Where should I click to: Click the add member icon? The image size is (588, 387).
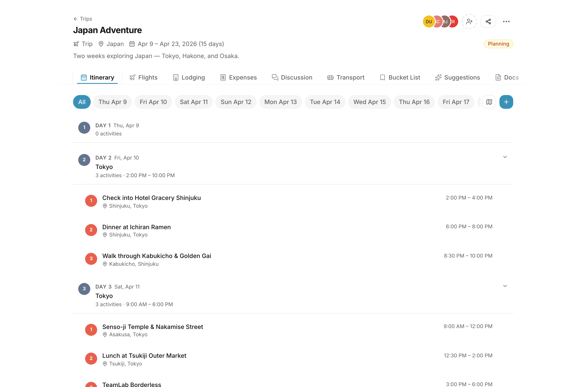469,22
